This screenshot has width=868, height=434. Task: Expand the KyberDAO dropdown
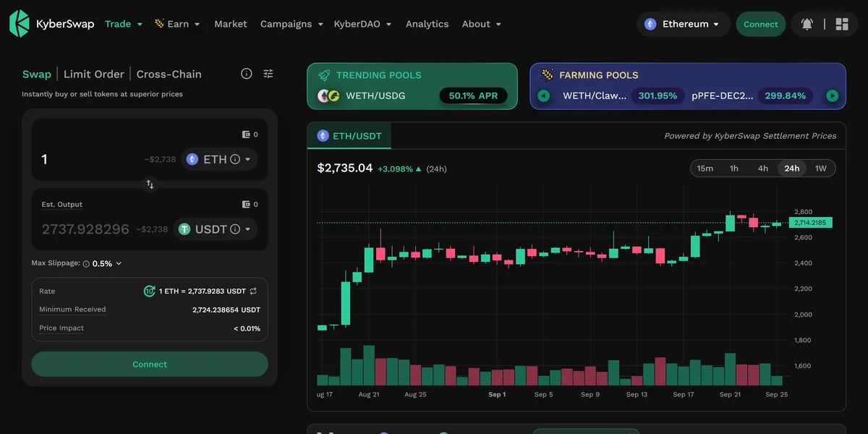coord(362,24)
